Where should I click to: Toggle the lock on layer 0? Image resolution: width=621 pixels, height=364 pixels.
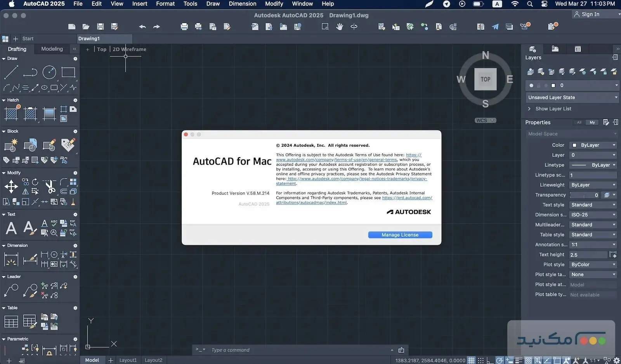point(539,85)
